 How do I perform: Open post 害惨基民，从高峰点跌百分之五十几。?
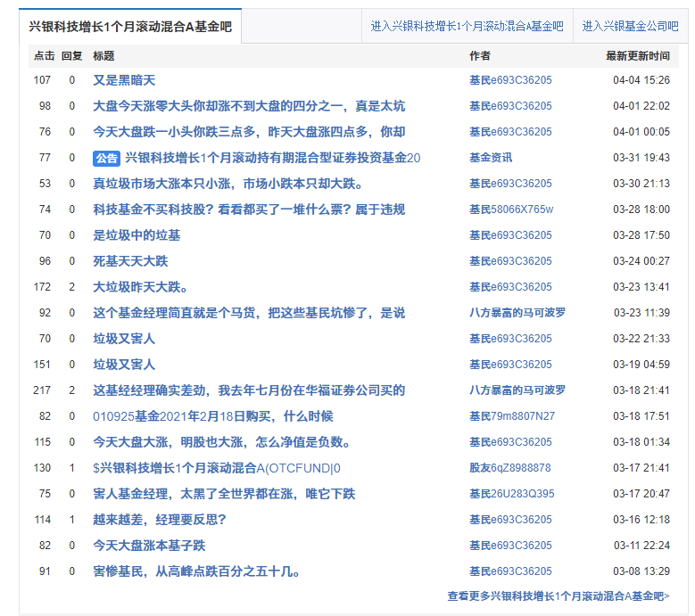[196, 571]
